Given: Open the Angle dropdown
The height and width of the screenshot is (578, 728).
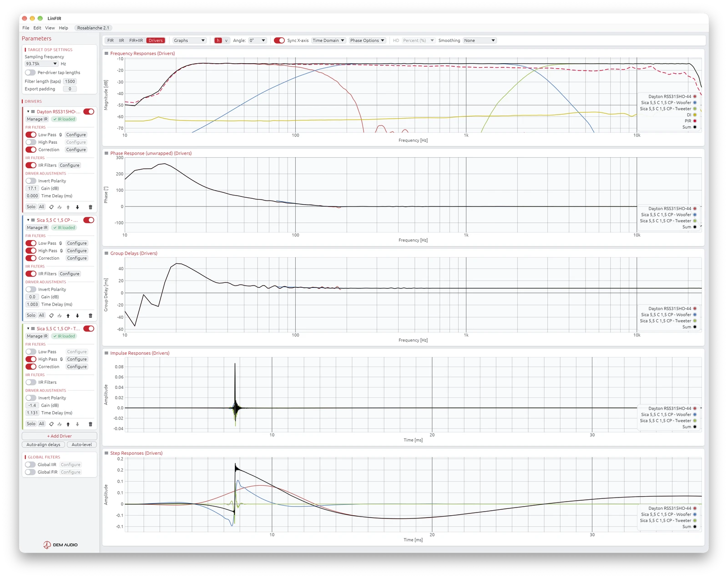Looking at the screenshot, I should [x=258, y=40].
